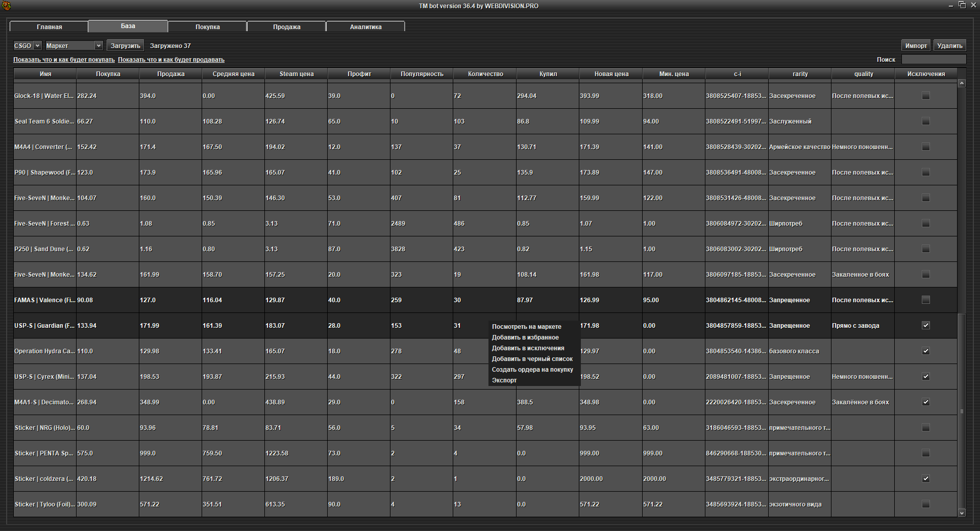This screenshot has height=531, width=980.
Task: Toggle exclusion checkbox for Sticker coldzera row
Action: pyautogui.click(x=925, y=479)
